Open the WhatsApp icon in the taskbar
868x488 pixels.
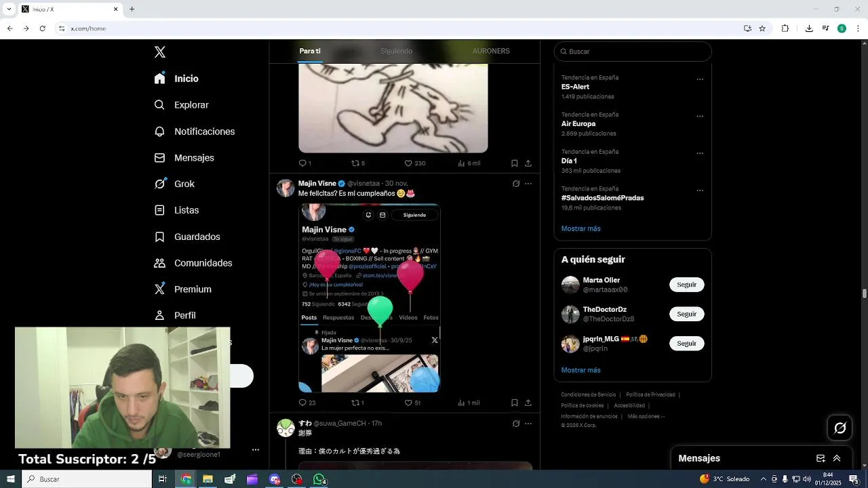[x=319, y=479]
